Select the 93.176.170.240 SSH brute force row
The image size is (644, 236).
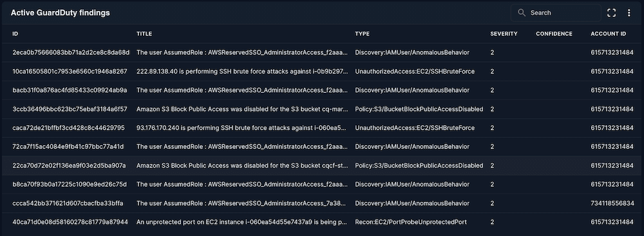[x=322, y=128]
